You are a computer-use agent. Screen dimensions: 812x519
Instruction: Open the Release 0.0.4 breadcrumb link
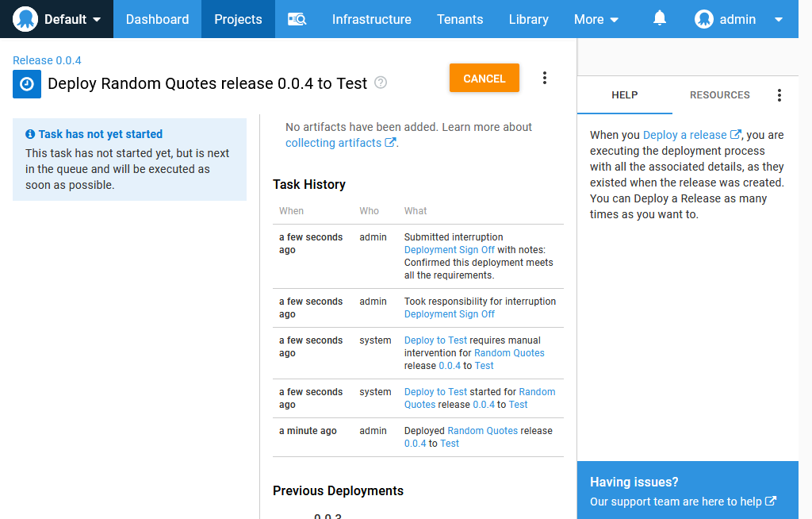[47, 60]
